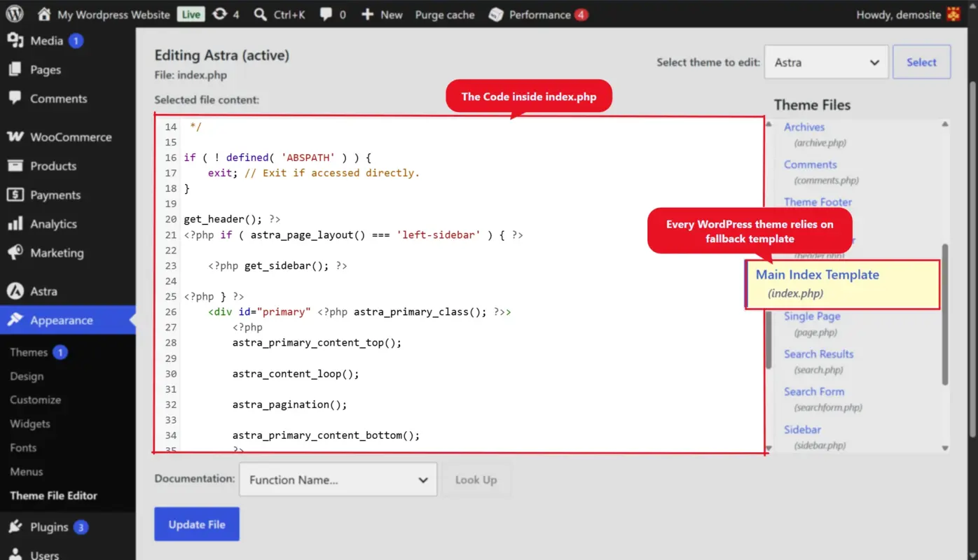The width and height of the screenshot is (978, 560).
Task: Click inside code line 20 get_header()
Action: tap(232, 219)
